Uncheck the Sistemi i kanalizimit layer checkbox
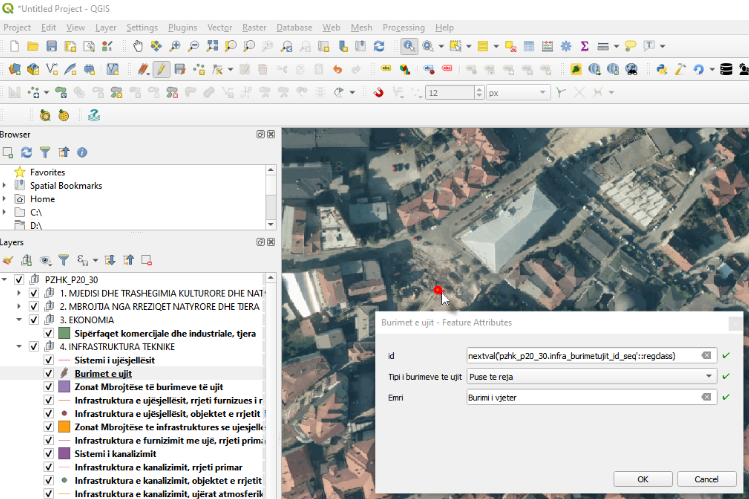 [49, 452]
